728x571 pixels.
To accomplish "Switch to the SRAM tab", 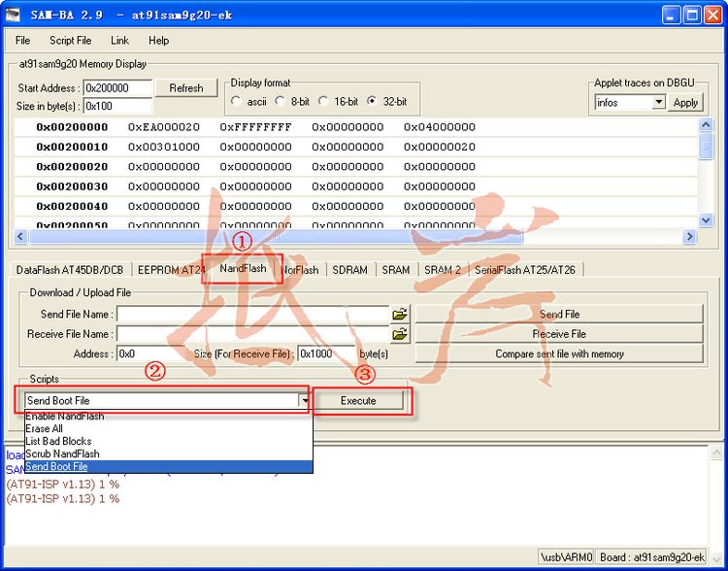I will pos(396,270).
